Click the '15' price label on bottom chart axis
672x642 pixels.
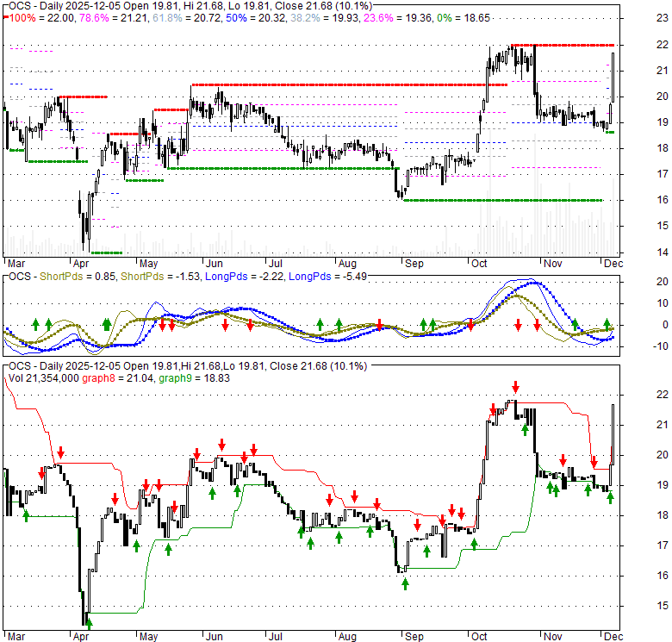(663, 606)
